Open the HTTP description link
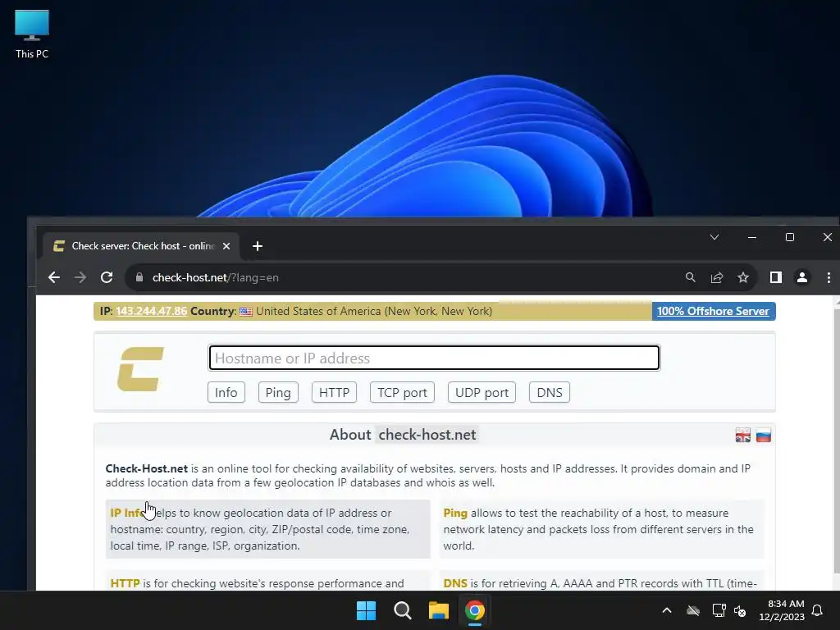 tap(125, 583)
